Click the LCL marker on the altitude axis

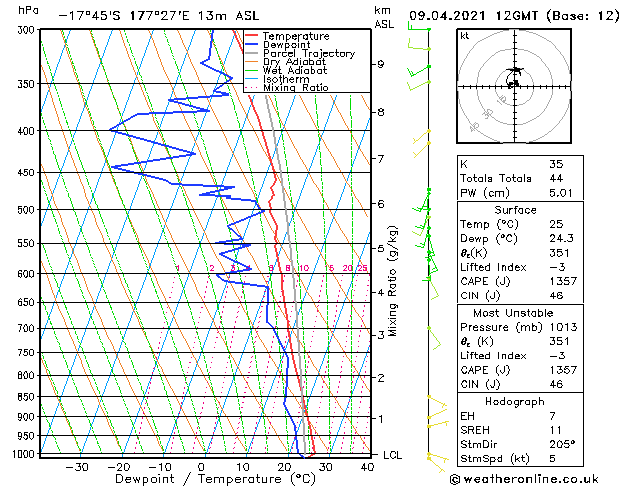(393, 455)
